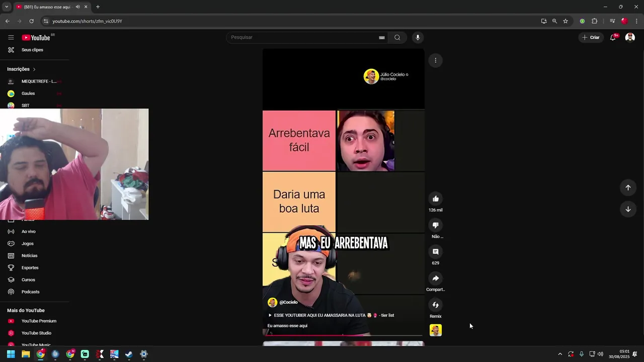644x362 pixels.
Task: View site information icon in address bar
Action: tap(46, 21)
